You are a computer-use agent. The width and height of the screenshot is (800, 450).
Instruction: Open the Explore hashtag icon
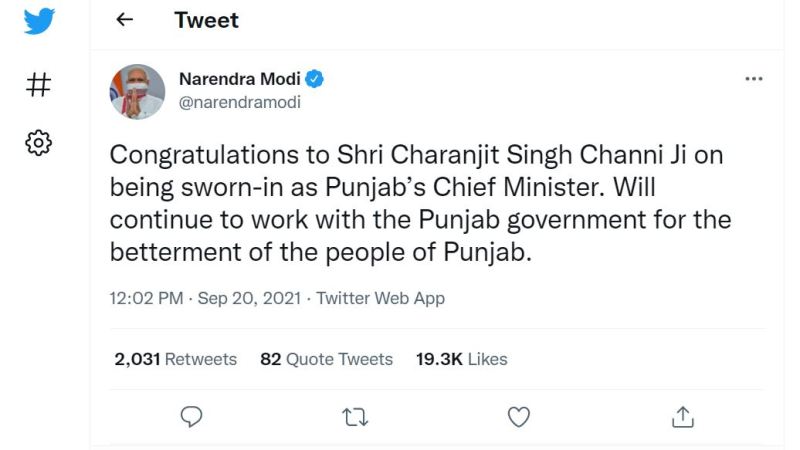(39, 85)
